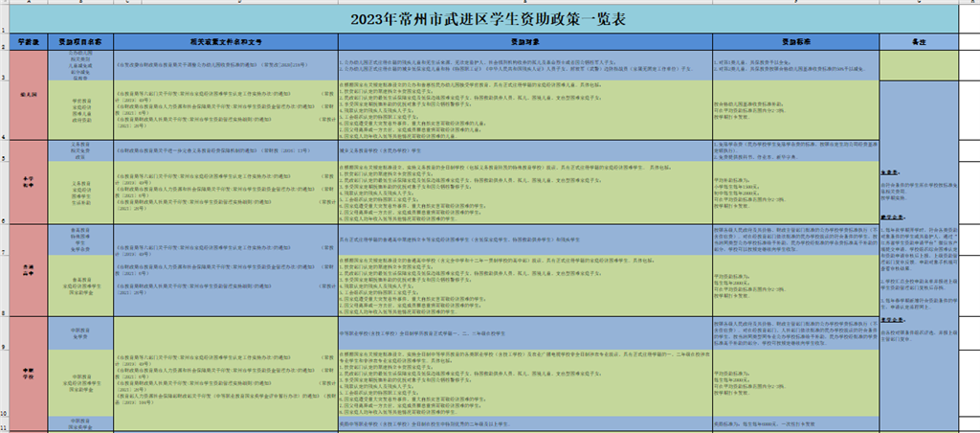Click row header number 11
The height and width of the screenshot is (433, 980).
[5, 423]
